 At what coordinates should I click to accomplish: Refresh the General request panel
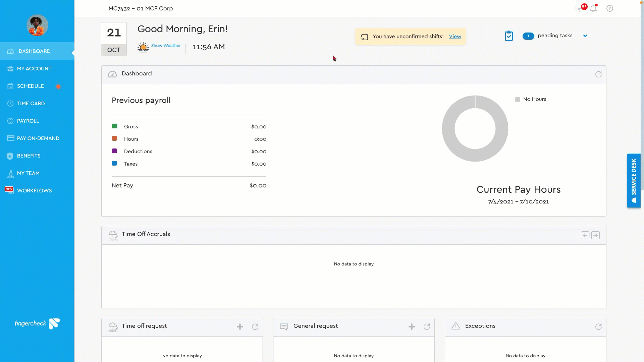[x=427, y=327]
